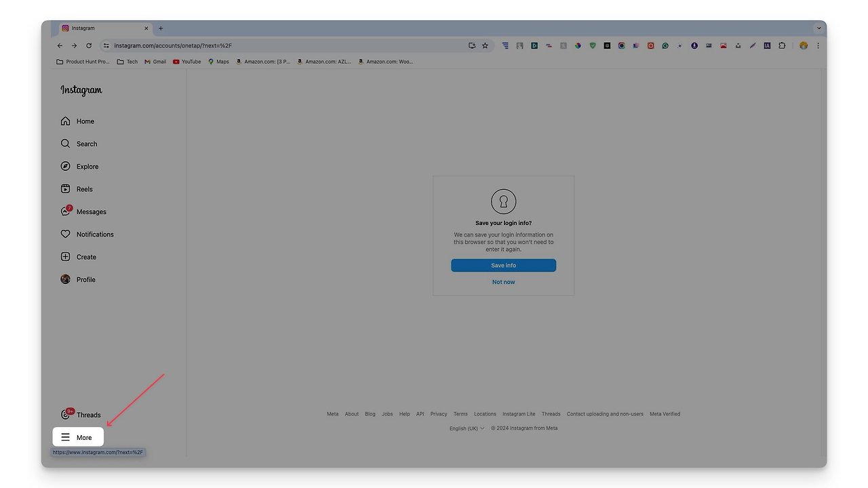Open the Chrome profile avatar

(x=804, y=45)
